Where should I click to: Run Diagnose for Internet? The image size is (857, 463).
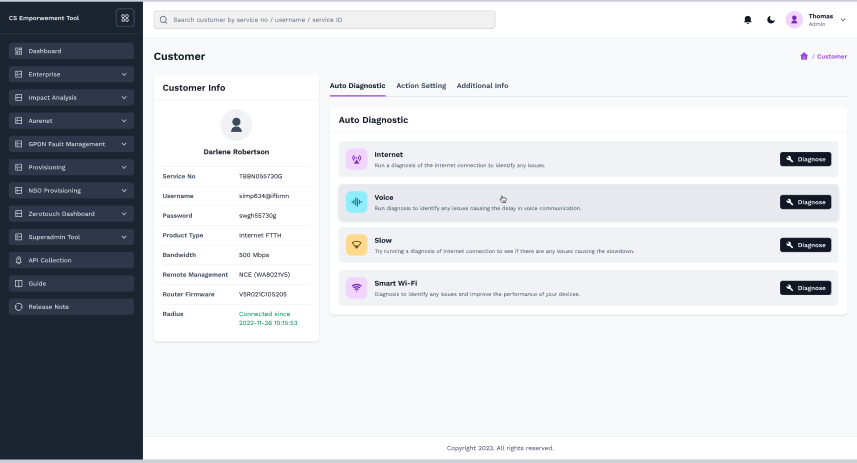(x=805, y=159)
